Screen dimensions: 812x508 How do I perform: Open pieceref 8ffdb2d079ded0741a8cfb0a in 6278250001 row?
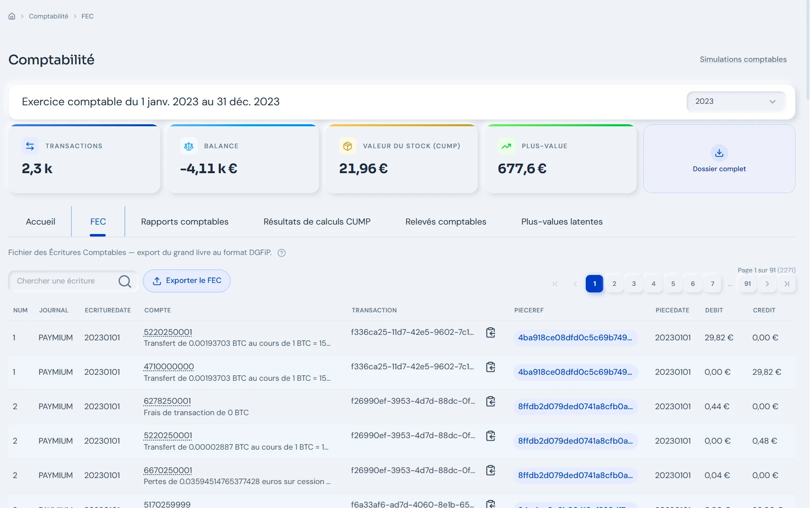(575, 407)
